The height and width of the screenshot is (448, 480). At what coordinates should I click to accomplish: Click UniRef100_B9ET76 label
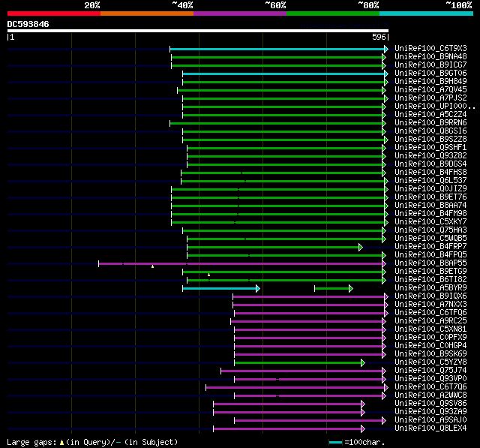click(430, 197)
